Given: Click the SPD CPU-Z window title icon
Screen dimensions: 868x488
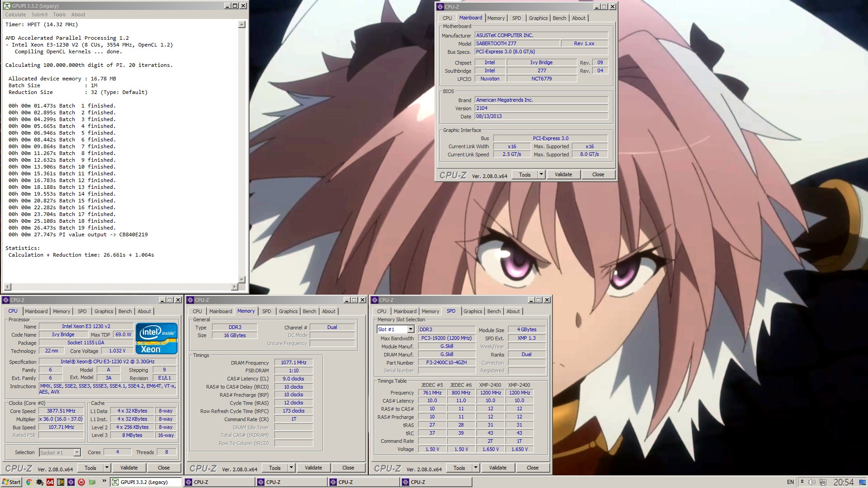Looking at the screenshot, I should coord(375,300).
